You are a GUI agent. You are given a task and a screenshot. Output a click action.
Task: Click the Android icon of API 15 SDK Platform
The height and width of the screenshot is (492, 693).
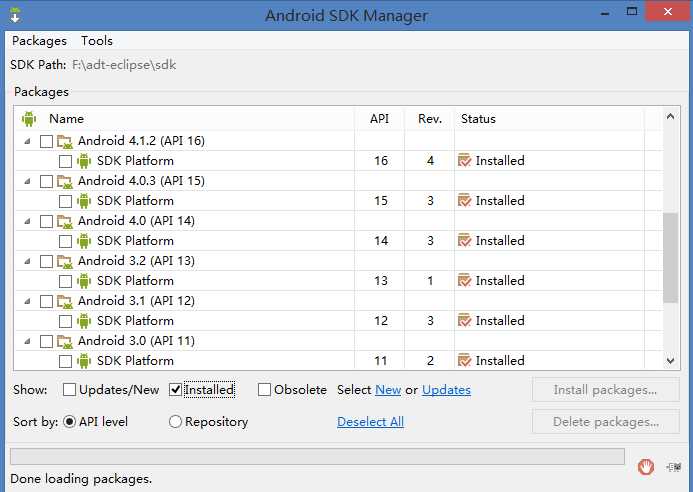(x=84, y=201)
